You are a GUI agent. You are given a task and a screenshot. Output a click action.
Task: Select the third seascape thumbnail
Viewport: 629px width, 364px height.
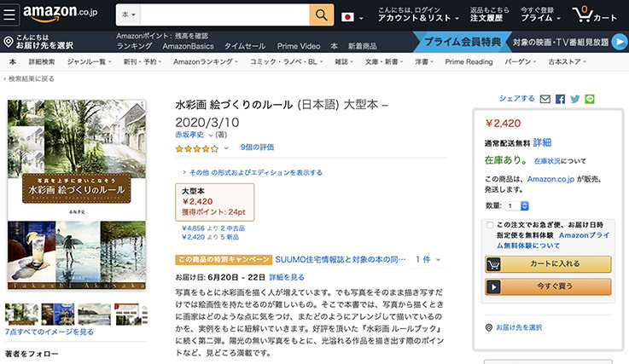point(94,314)
